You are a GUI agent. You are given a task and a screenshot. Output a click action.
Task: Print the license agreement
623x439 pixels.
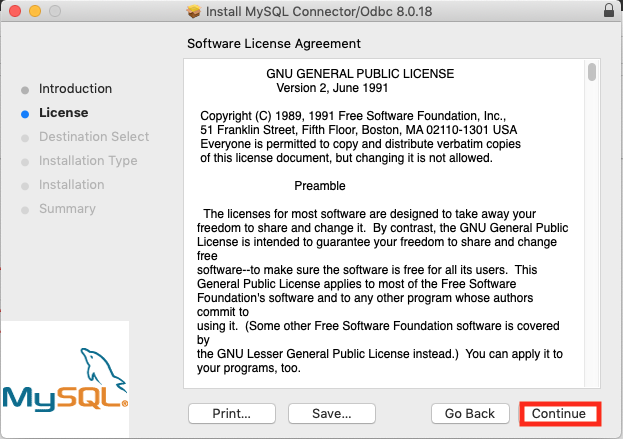click(x=232, y=414)
